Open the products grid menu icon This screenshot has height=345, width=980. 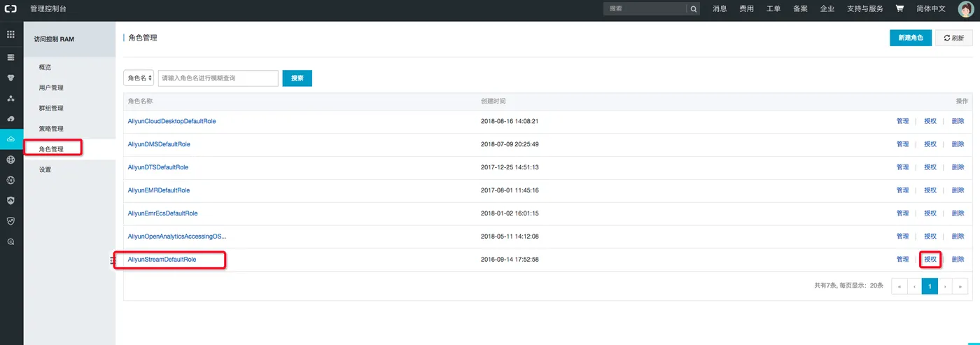coord(10,34)
